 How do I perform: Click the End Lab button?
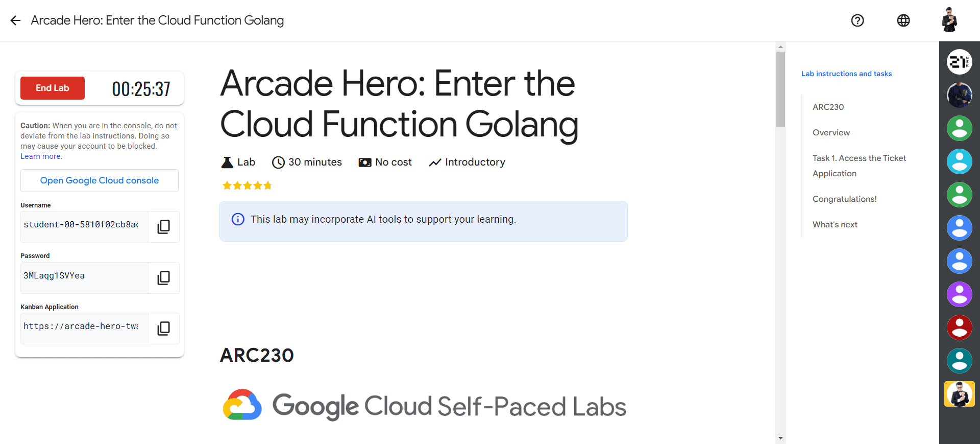tap(53, 88)
